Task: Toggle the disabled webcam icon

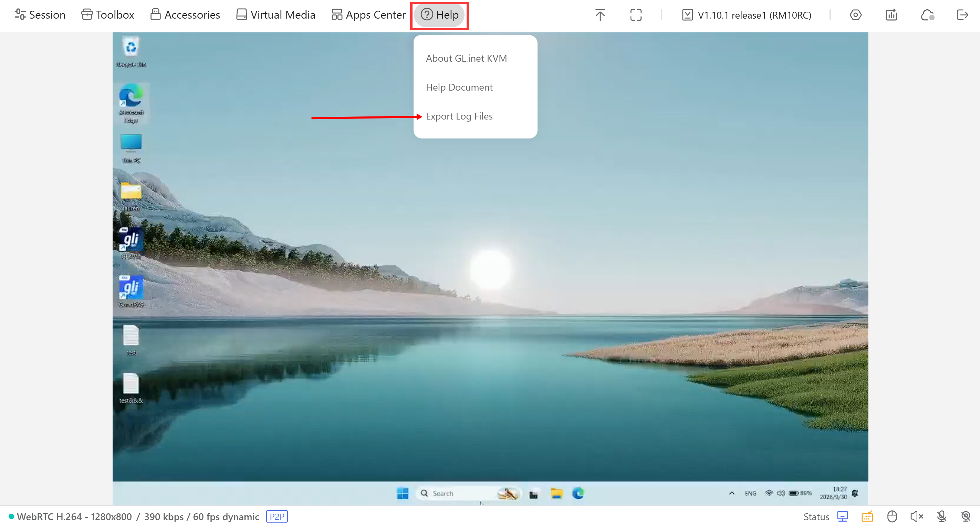Action: point(966,517)
